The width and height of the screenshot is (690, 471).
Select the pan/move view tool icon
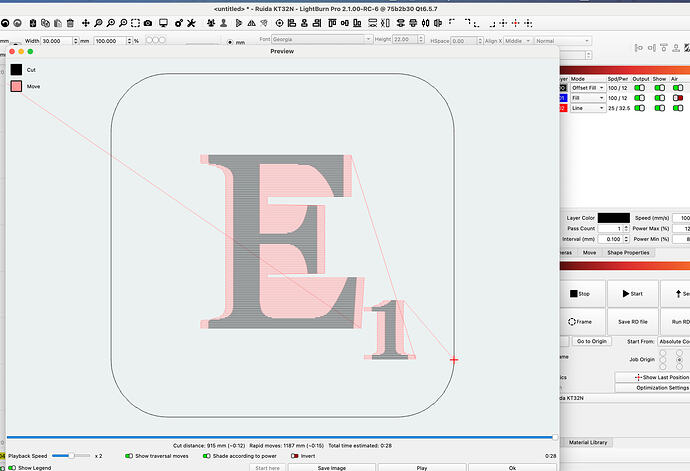pos(84,22)
